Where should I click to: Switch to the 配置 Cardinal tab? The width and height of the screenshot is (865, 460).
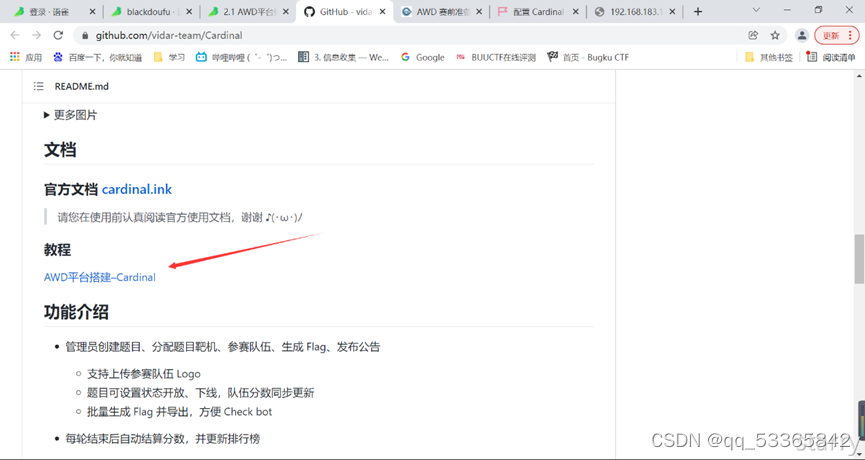[x=531, y=12]
